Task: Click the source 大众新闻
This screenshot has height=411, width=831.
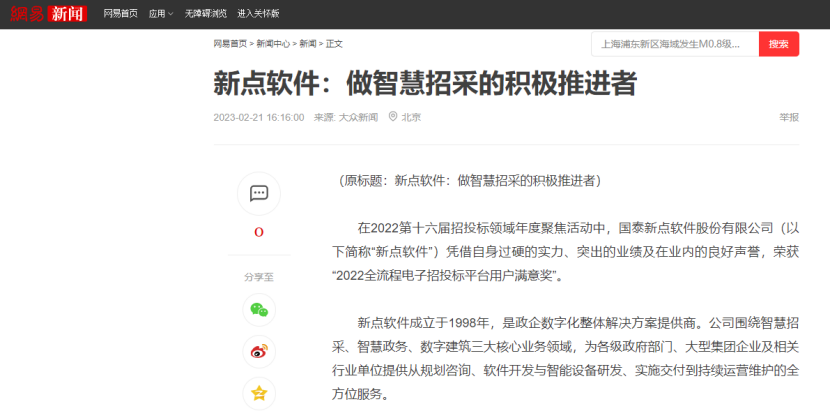Action: tap(358, 117)
